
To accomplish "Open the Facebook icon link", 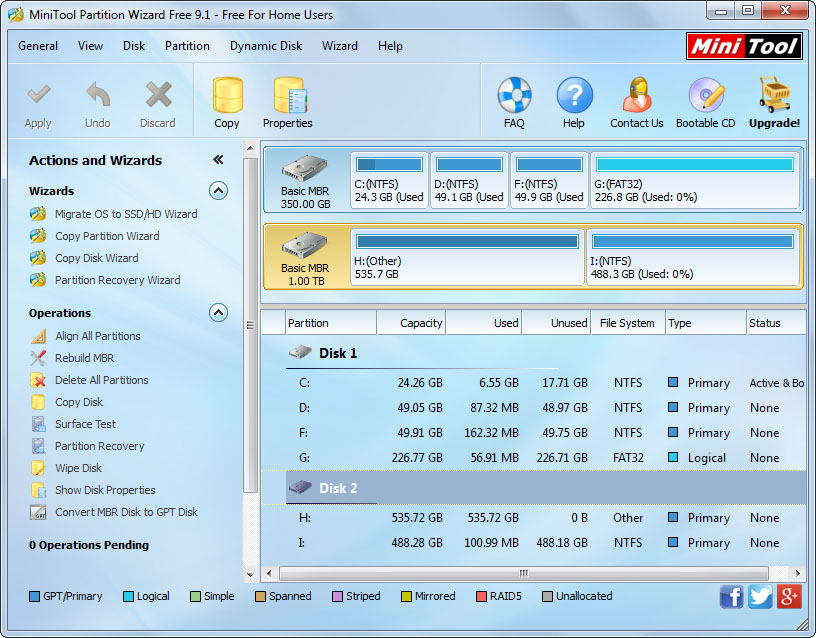I will point(732,596).
